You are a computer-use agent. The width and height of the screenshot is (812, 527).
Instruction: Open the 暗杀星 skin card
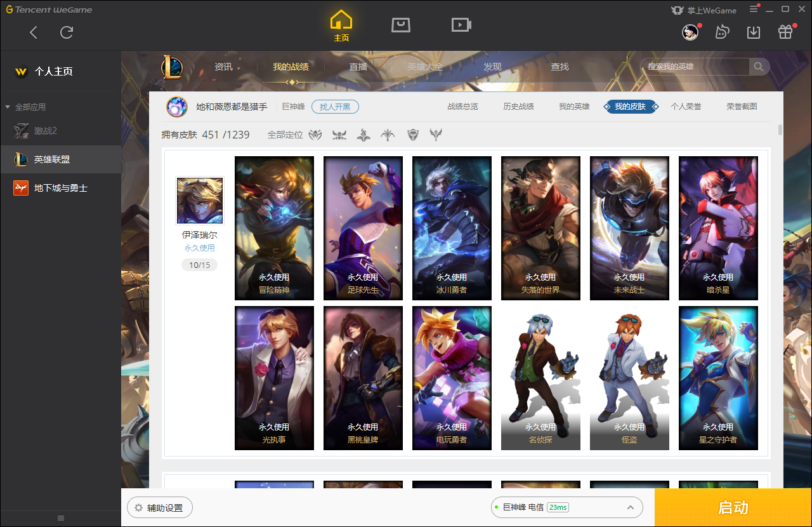click(x=718, y=228)
